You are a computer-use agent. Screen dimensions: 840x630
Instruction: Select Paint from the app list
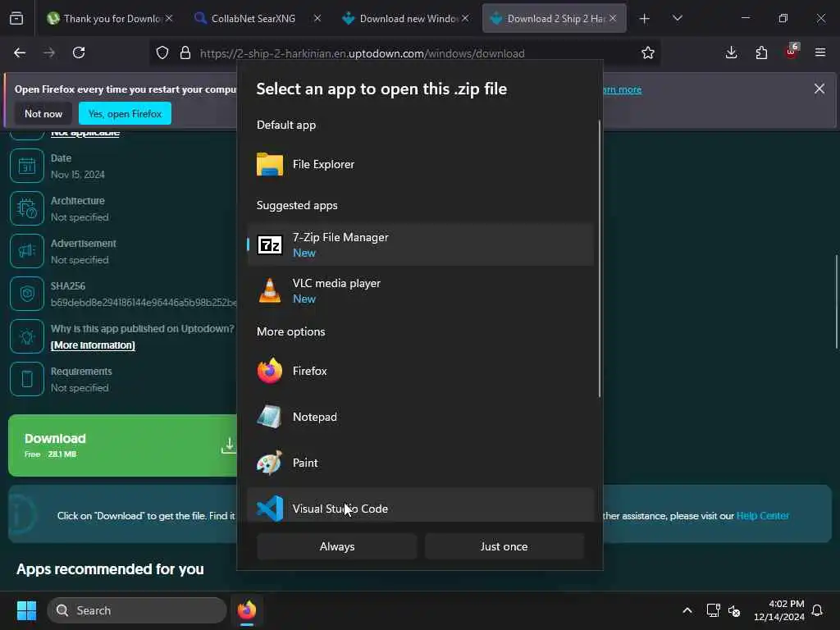[420, 463]
